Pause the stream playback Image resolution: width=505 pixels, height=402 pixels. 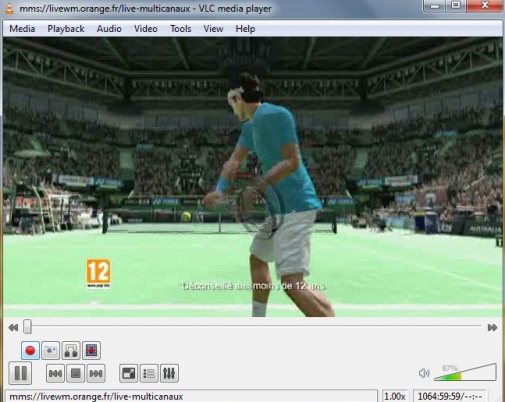tap(20, 373)
